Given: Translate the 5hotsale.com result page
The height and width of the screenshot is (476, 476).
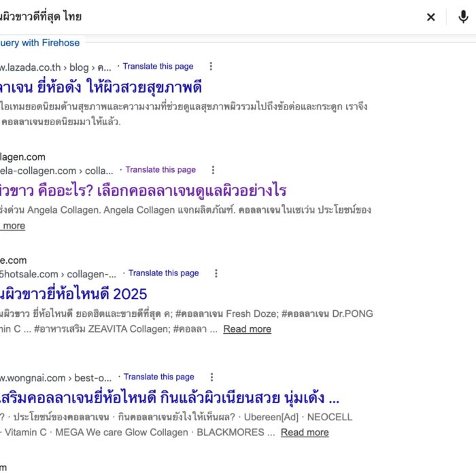Looking at the screenshot, I should tap(164, 273).
